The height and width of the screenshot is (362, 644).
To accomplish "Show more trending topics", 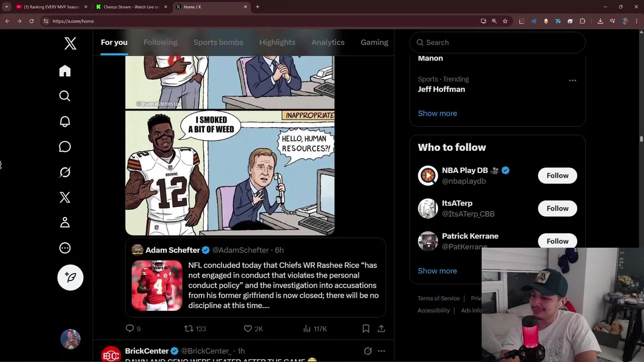I will [x=437, y=113].
